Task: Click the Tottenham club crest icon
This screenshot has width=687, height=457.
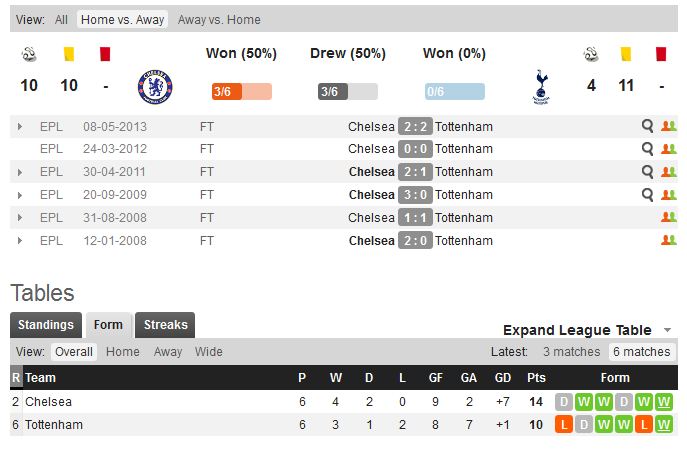Action: coord(541,87)
